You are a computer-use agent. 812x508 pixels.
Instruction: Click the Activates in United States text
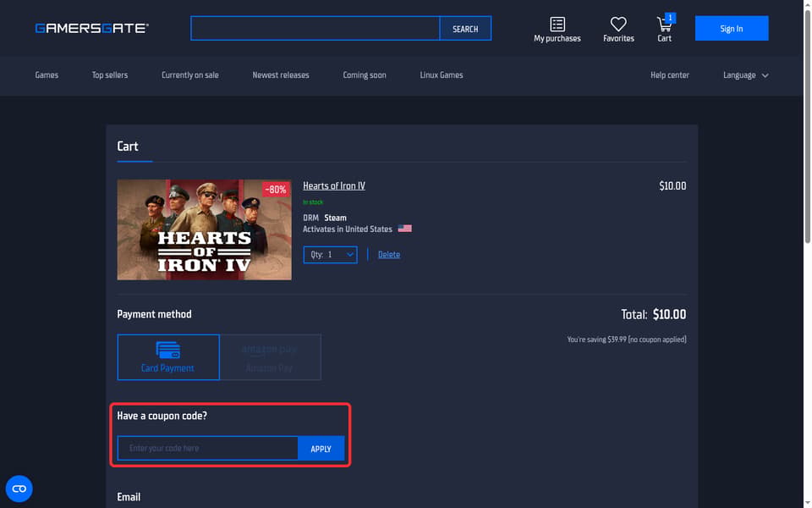point(348,229)
